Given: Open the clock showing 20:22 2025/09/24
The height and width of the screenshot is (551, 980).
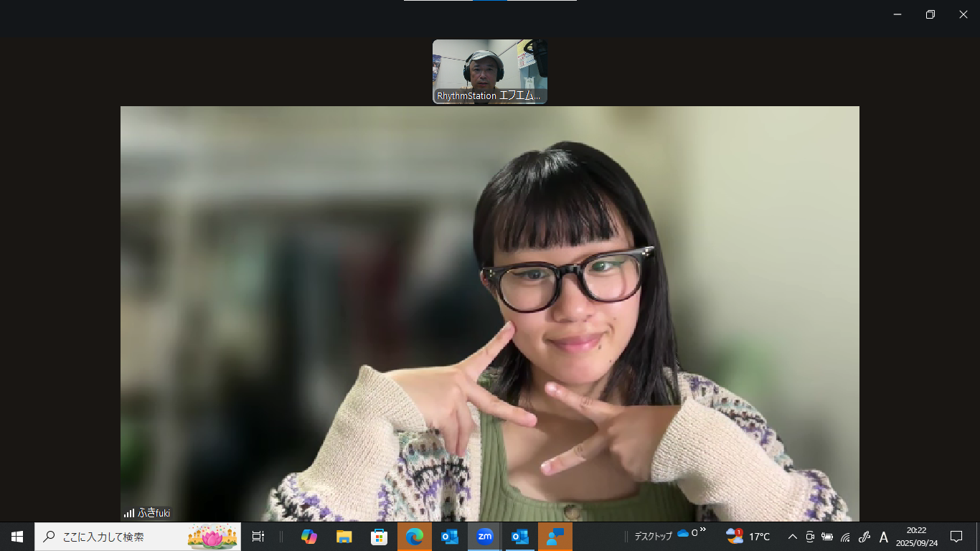Looking at the screenshot, I should (916, 537).
